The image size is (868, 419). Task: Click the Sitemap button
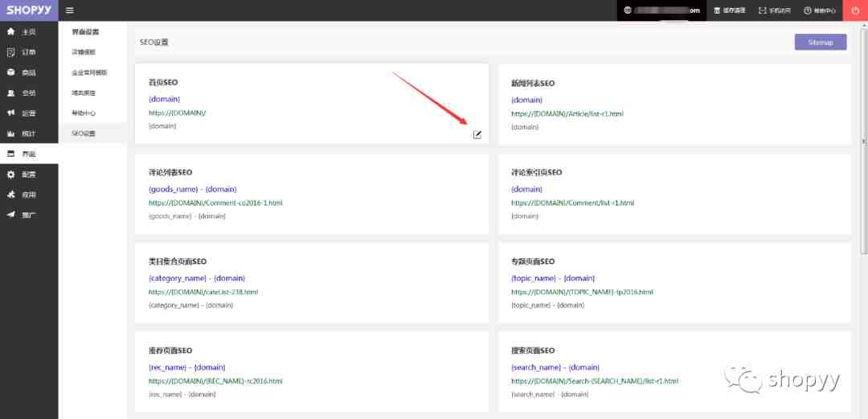pyautogui.click(x=821, y=42)
